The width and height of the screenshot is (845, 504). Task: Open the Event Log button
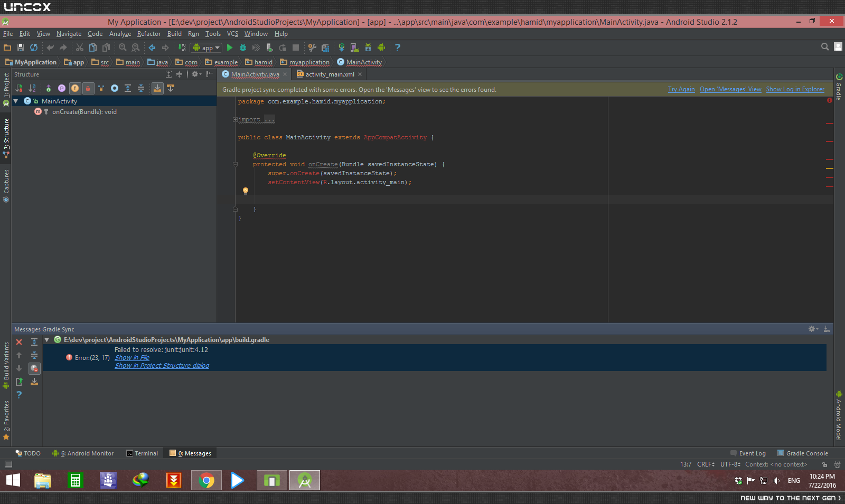[748, 453]
